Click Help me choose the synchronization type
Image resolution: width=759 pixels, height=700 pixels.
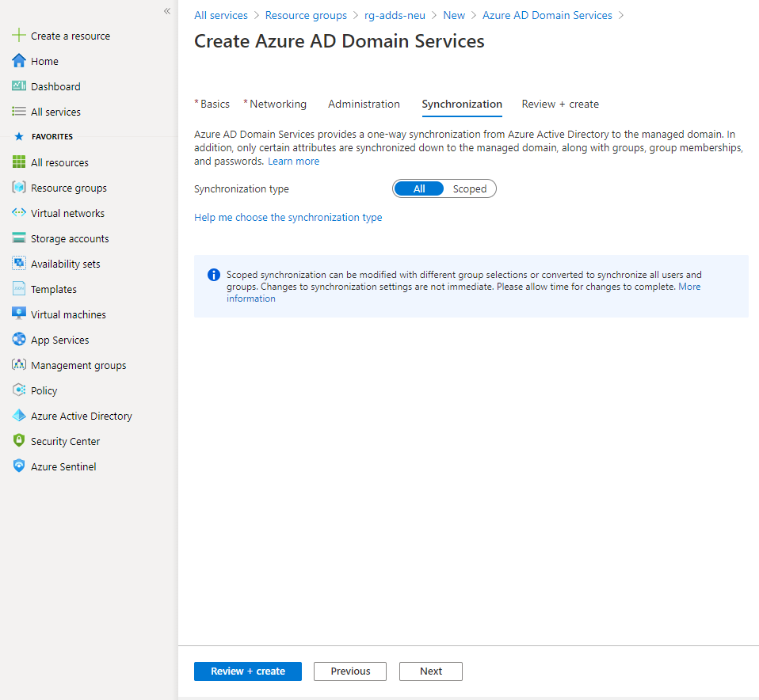(288, 217)
